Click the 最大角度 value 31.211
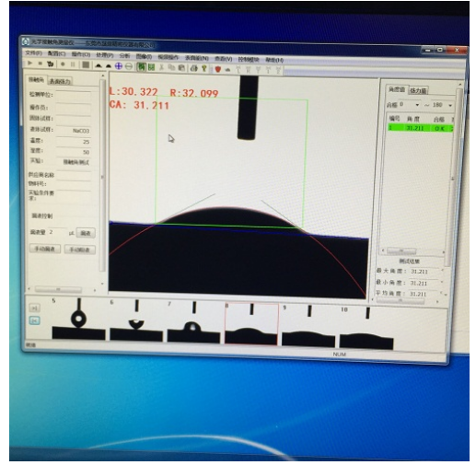The width and height of the screenshot is (476, 465). (x=419, y=272)
